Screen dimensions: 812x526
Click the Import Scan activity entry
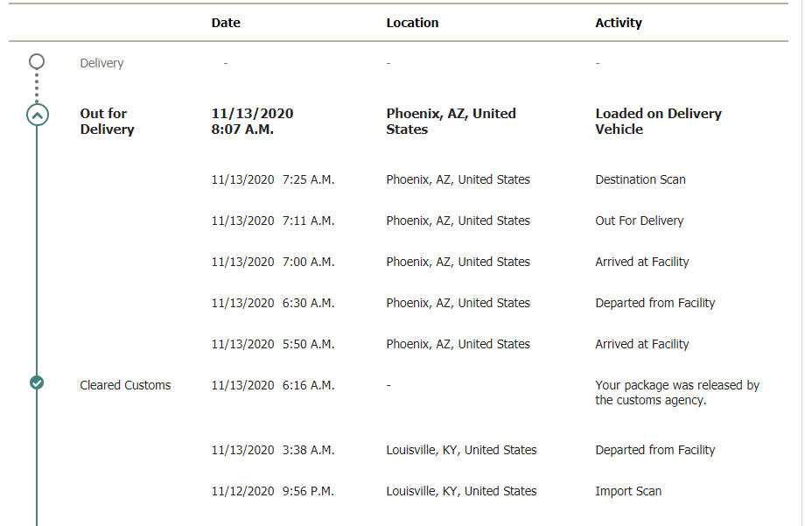click(628, 491)
